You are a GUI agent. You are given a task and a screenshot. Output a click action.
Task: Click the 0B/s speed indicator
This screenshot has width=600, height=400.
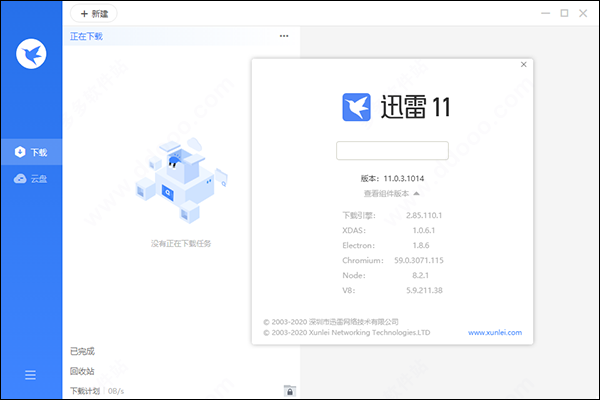(116, 391)
